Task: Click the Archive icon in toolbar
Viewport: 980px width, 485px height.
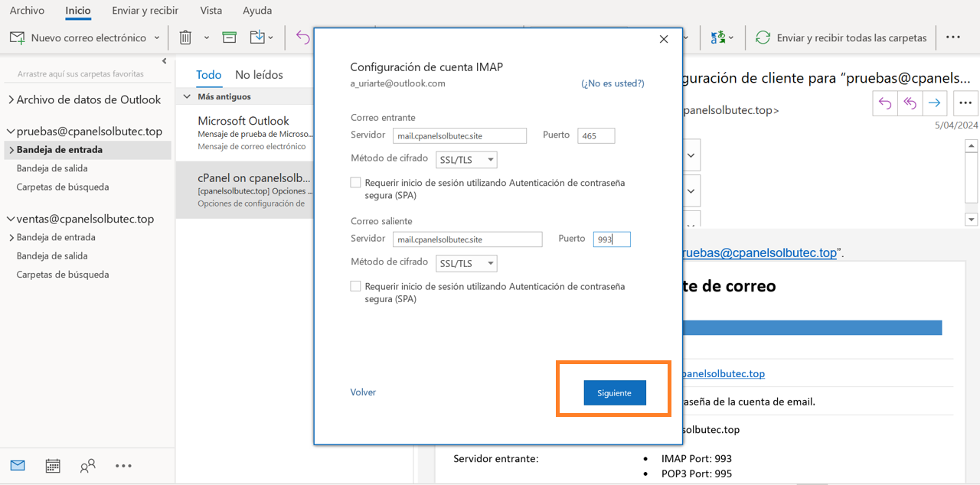Action: click(229, 37)
